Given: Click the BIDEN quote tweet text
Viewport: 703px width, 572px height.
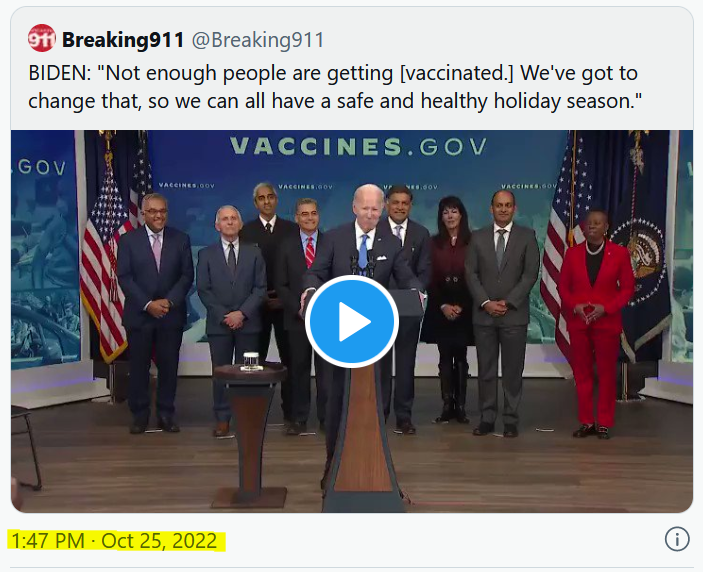Looking at the screenshot, I should point(330,87).
